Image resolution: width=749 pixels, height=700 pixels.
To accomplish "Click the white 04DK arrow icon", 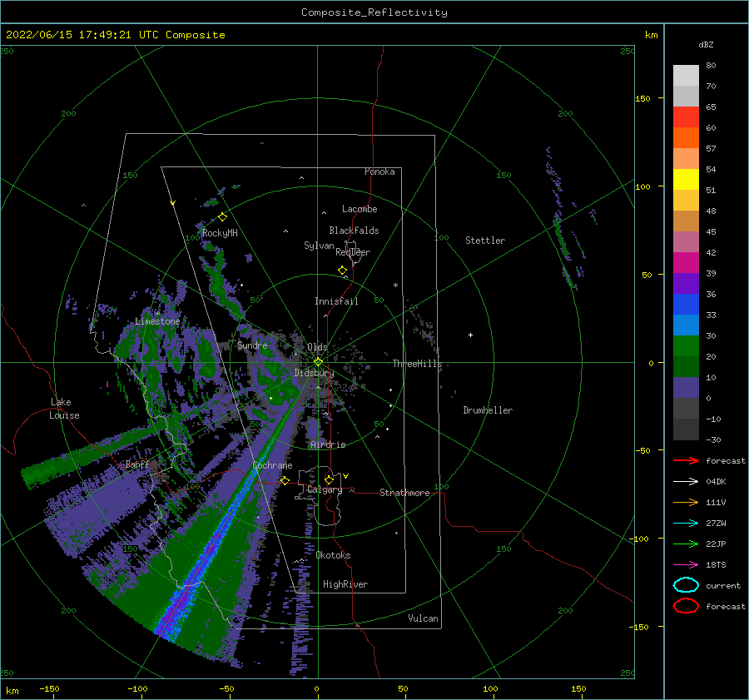I will tap(686, 481).
